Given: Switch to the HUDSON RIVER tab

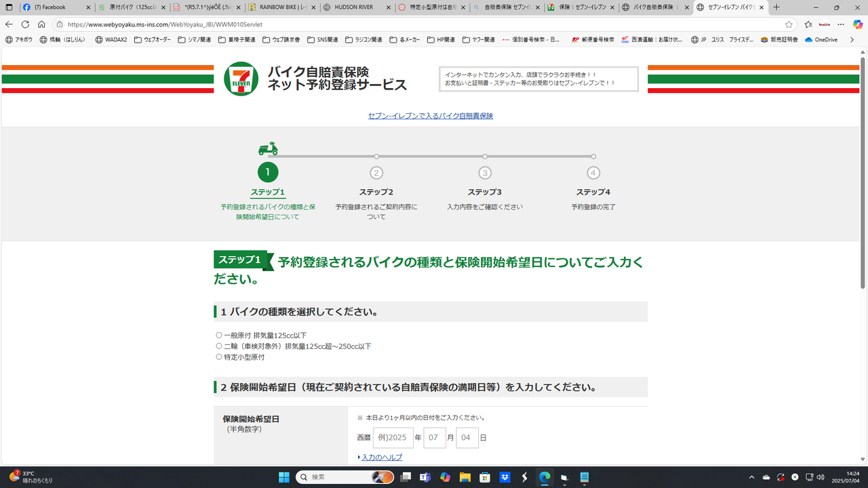Looking at the screenshot, I should pos(357,7).
